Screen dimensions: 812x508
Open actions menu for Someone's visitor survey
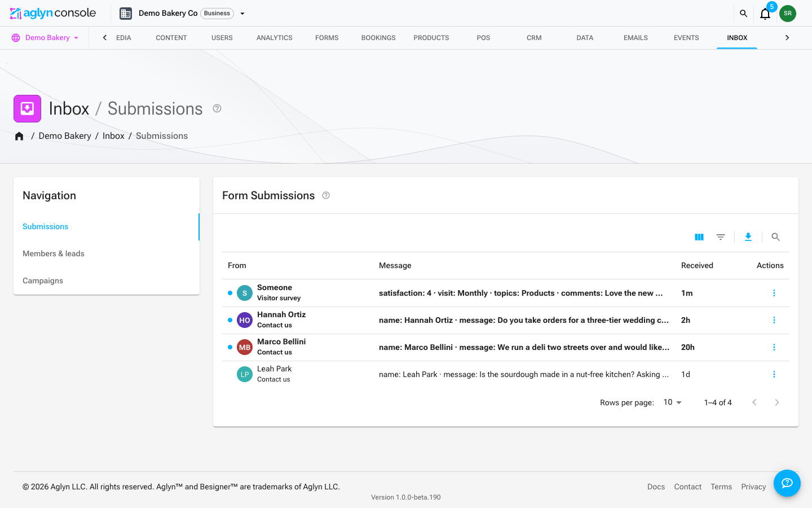tap(774, 293)
